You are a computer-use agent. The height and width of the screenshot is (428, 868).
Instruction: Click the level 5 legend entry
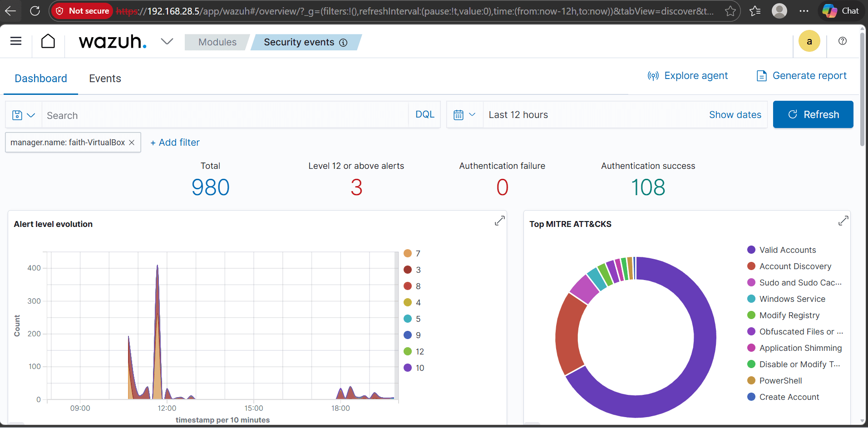(413, 319)
